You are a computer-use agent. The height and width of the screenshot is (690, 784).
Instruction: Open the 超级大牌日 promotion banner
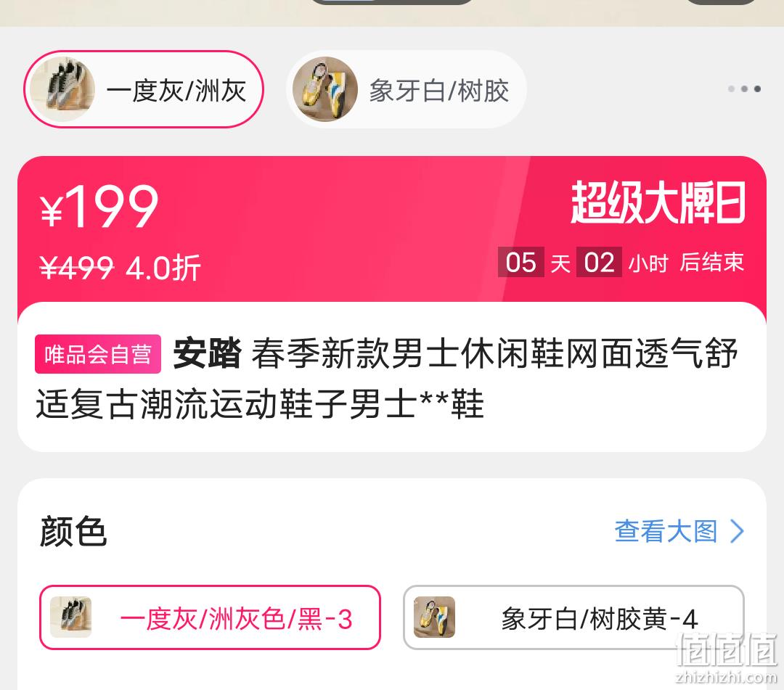(x=658, y=202)
